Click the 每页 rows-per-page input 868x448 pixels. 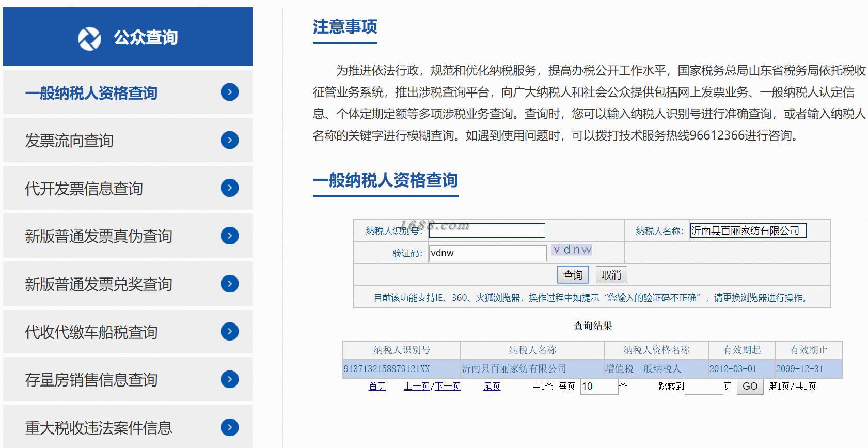click(x=599, y=387)
